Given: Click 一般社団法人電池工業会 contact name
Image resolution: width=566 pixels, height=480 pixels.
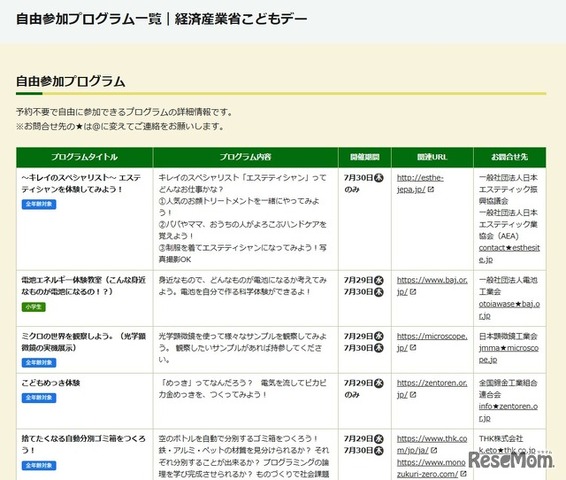Looking at the screenshot, I should click(x=508, y=286).
